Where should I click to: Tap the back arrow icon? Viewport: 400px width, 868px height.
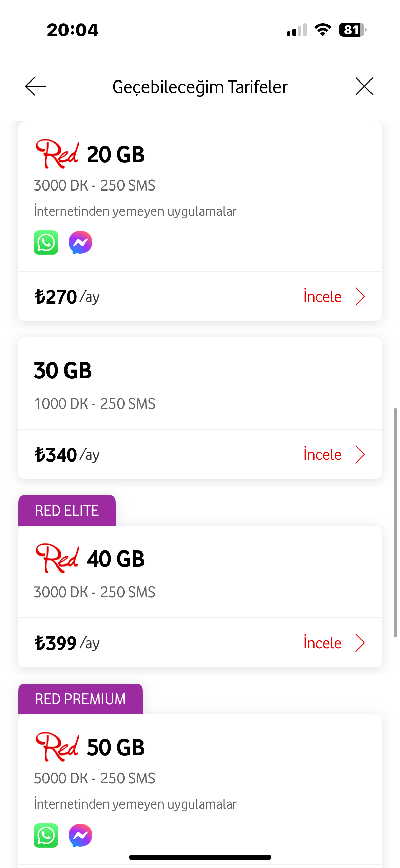pos(36,86)
